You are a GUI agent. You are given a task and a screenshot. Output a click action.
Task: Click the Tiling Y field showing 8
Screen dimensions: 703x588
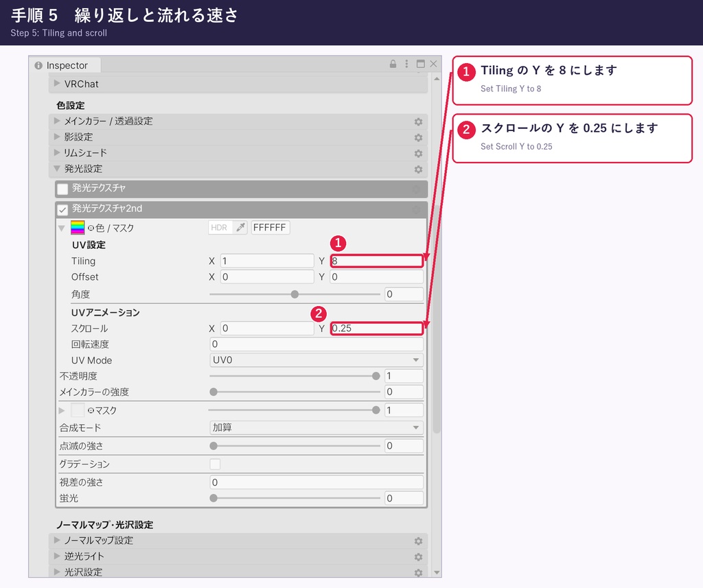click(x=377, y=261)
